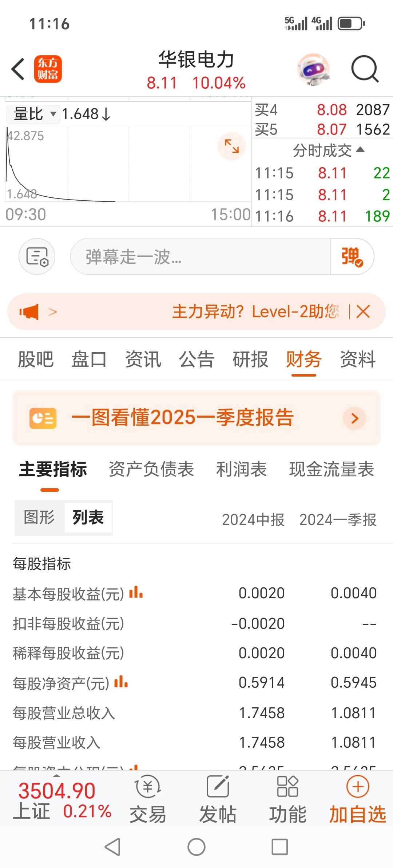
Task: Open the 资产负债表 sub-tab
Action: tap(151, 469)
